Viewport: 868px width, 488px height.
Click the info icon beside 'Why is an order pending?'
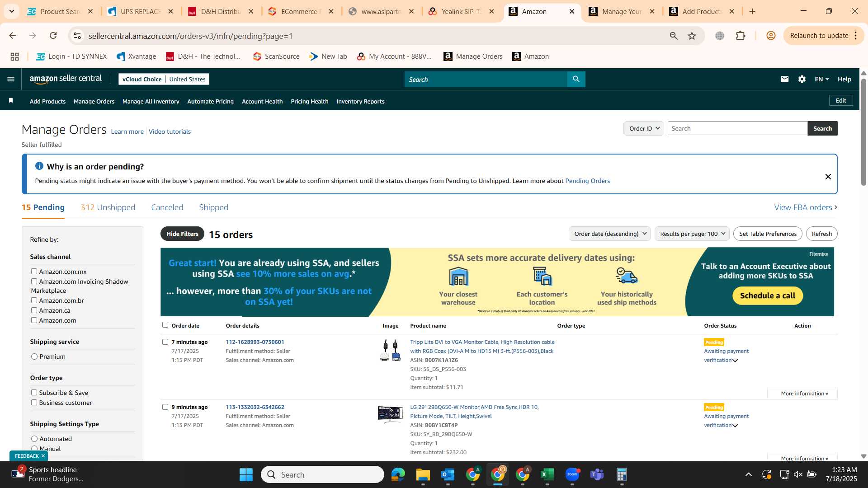click(x=39, y=166)
